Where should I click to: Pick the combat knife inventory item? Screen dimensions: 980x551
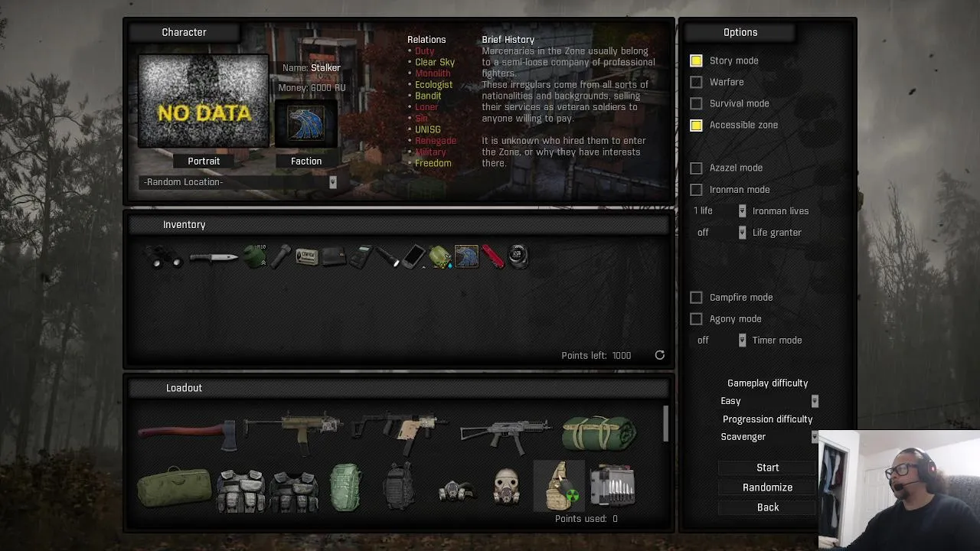point(213,258)
